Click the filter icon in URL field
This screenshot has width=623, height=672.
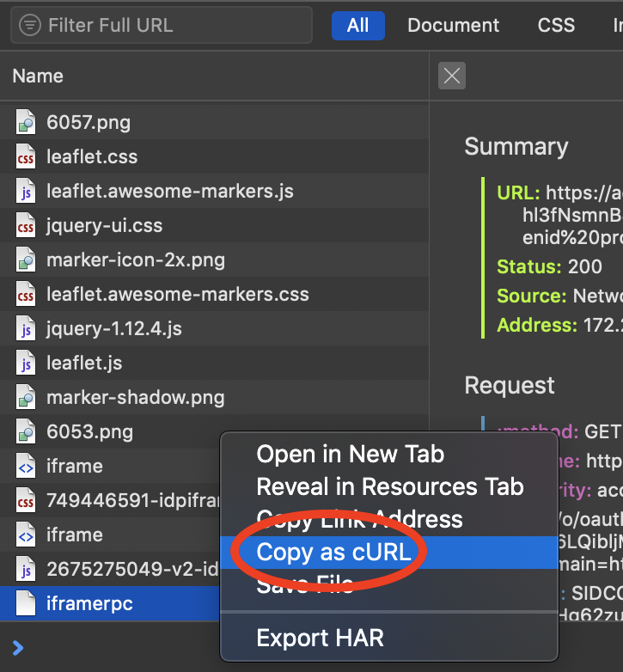30,26
